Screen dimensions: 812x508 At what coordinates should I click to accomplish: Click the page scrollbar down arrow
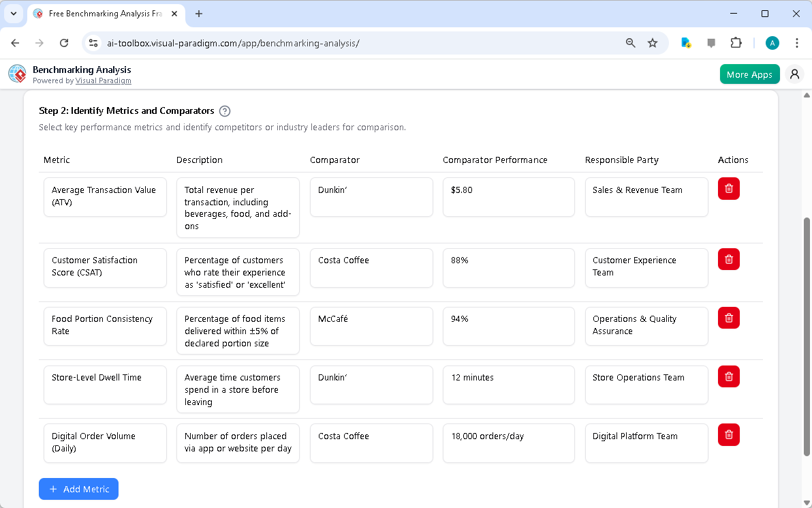pos(807,503)
